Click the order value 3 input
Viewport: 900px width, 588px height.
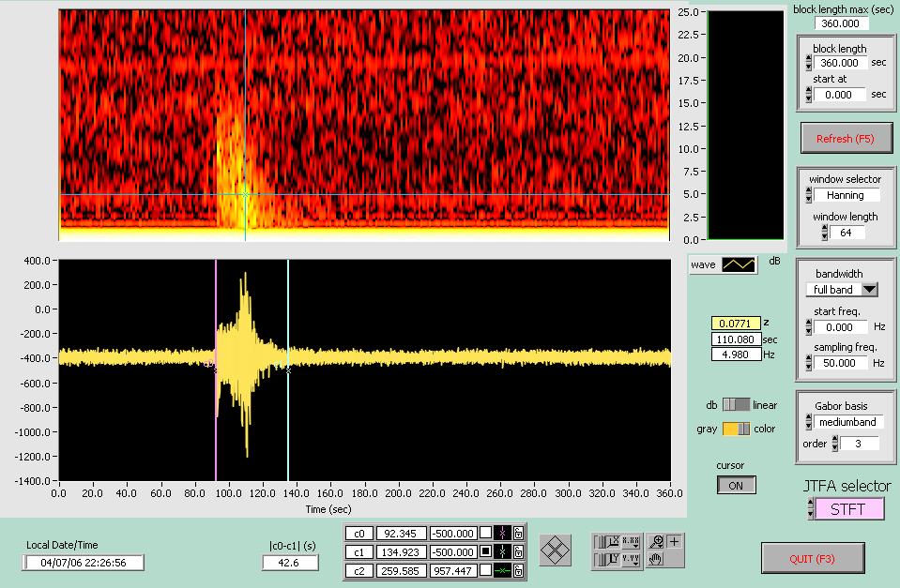pos(860,444)
